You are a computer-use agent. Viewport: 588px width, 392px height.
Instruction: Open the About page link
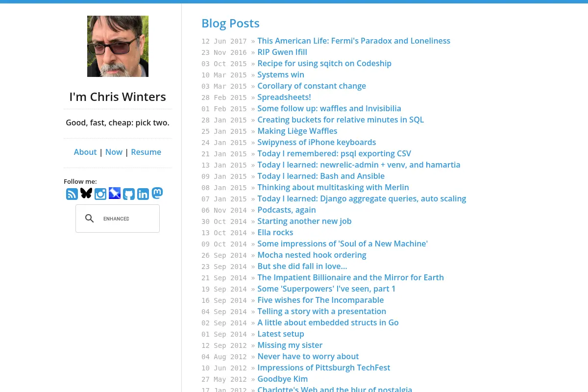[x=85, y=152]
